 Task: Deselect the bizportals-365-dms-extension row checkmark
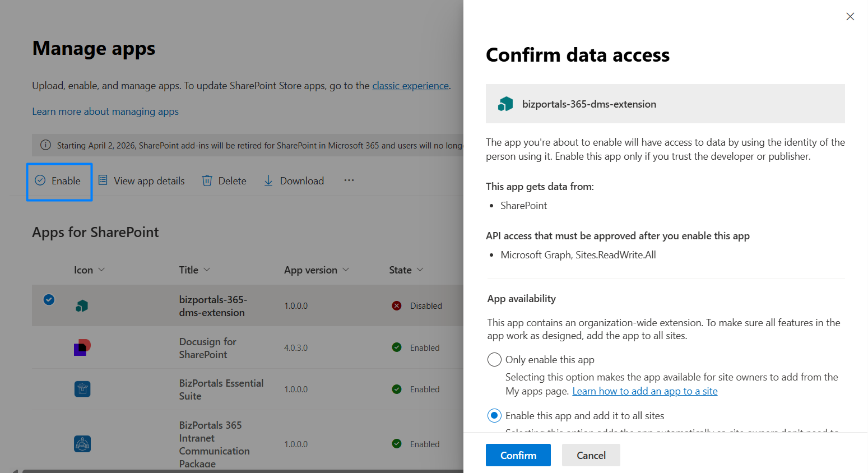(49, 300)
